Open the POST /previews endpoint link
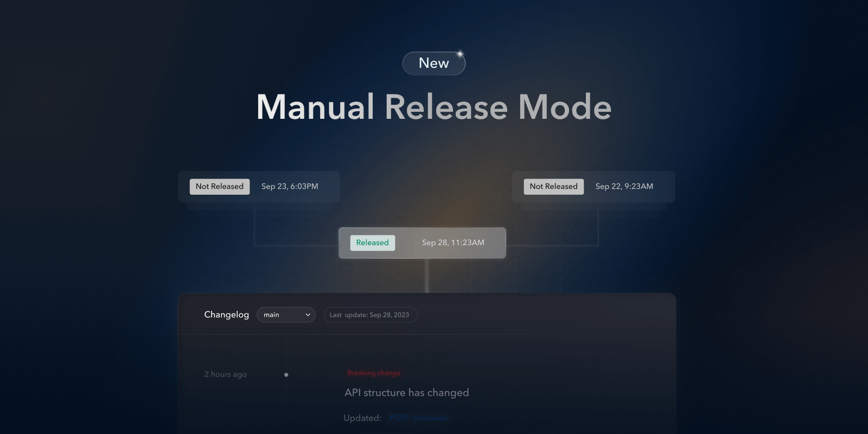The width and height of the screenshot is (868, 434). pyautogui.click(x=418, y=418)
